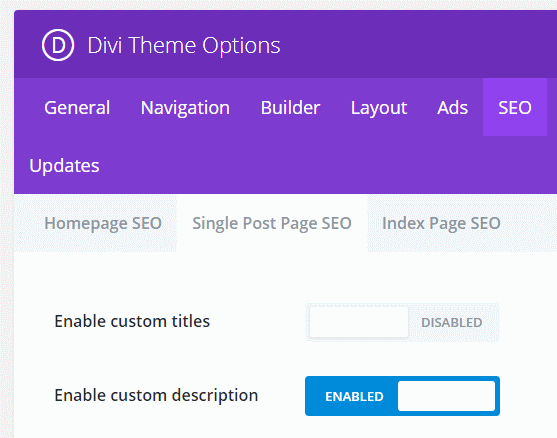
Task: Open Index Page SEO sub-tab
Action: coord(441,223)
